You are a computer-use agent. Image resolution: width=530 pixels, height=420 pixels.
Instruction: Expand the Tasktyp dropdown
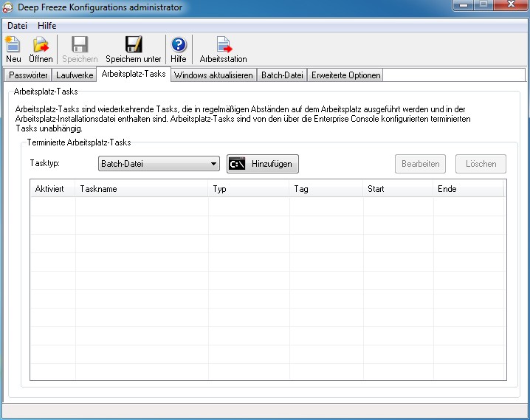159,164
